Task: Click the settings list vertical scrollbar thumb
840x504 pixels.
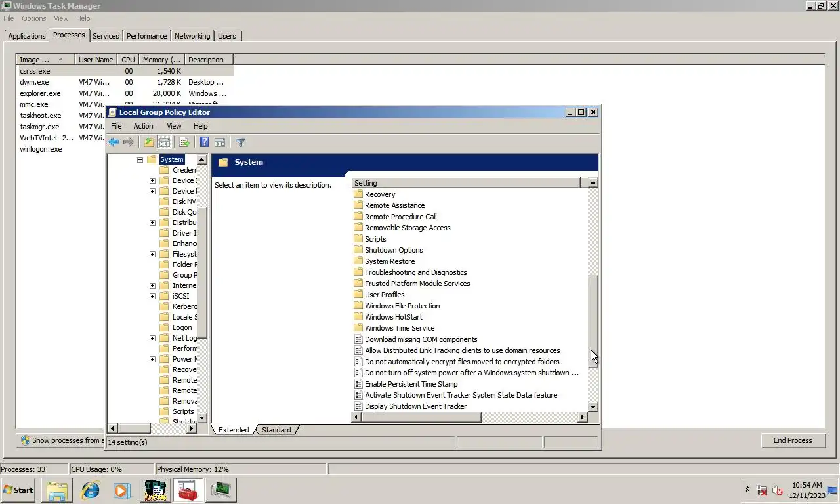Action: pos(593,322)
